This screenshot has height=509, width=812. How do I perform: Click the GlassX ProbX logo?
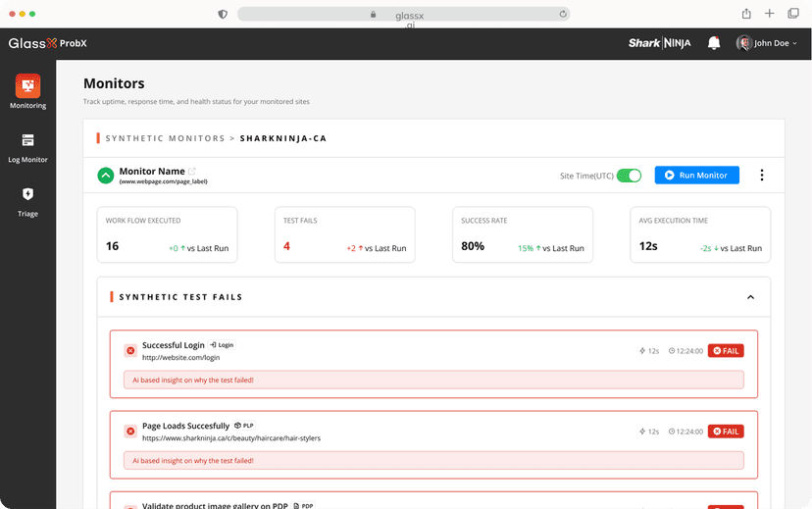[48, 43]
